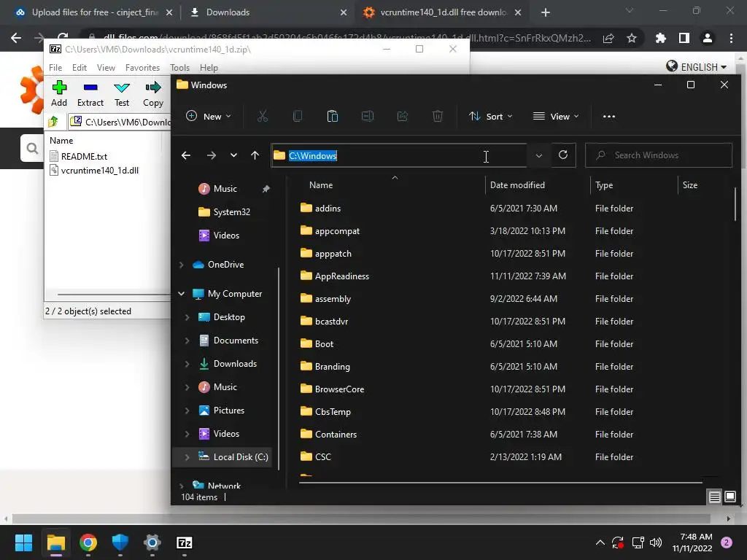Collapse the My Computer tree node

point(181,294)
